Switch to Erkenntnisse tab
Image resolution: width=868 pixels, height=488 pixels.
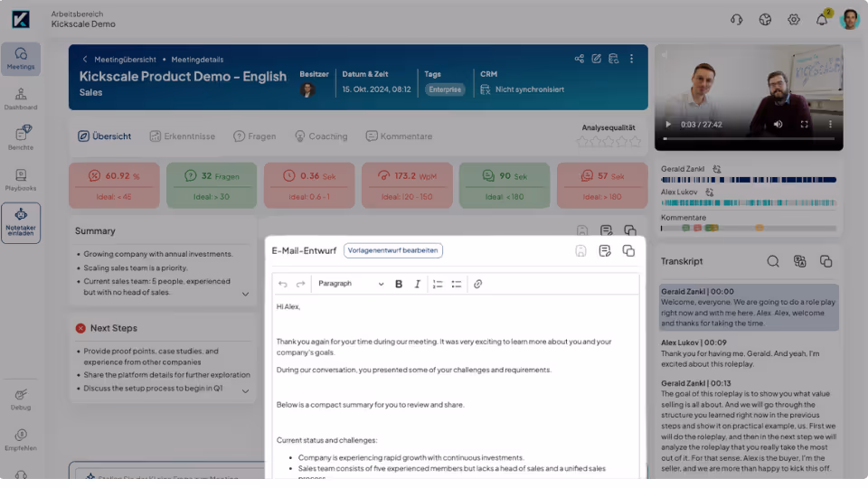tap(182, 136)
